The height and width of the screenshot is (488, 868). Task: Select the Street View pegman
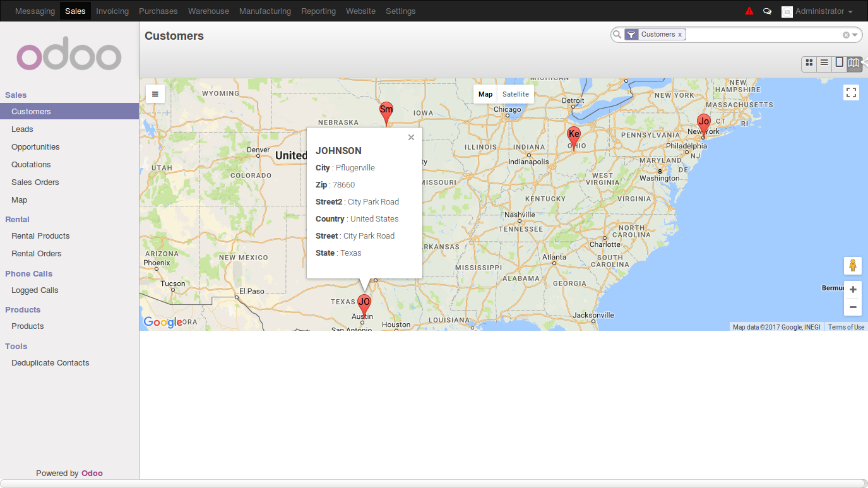(853, 266)
